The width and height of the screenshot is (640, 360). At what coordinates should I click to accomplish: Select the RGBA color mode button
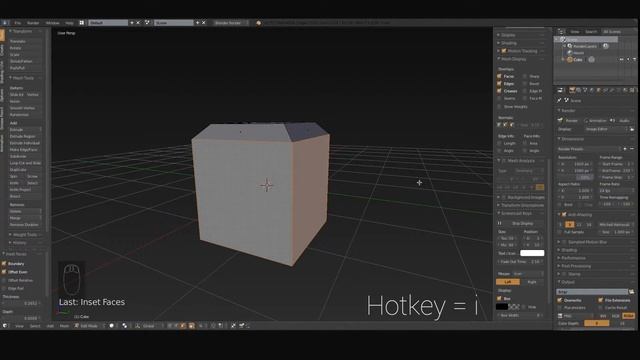629,316
